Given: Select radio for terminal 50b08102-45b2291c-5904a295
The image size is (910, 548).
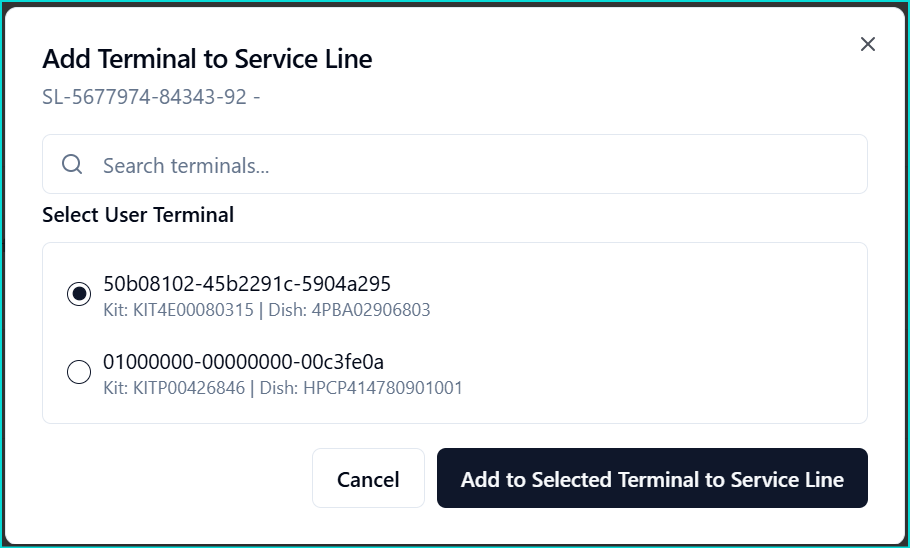Looking at the screenshot, I should 79,294.
